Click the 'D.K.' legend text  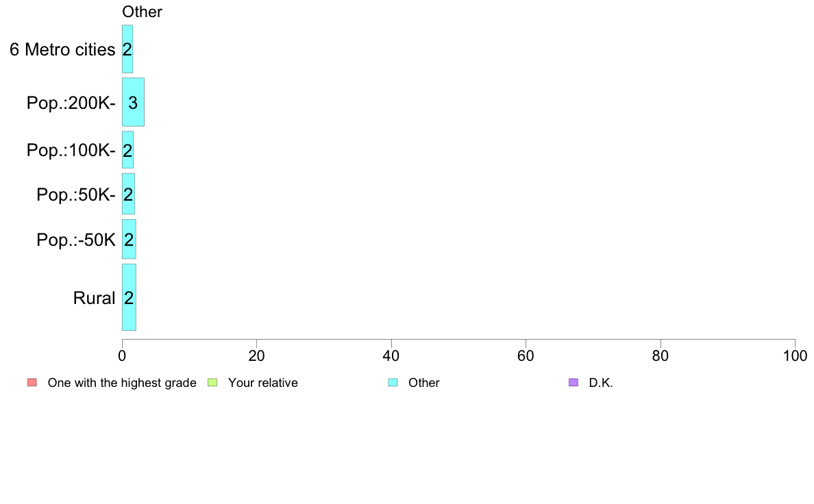click(601, 383)
